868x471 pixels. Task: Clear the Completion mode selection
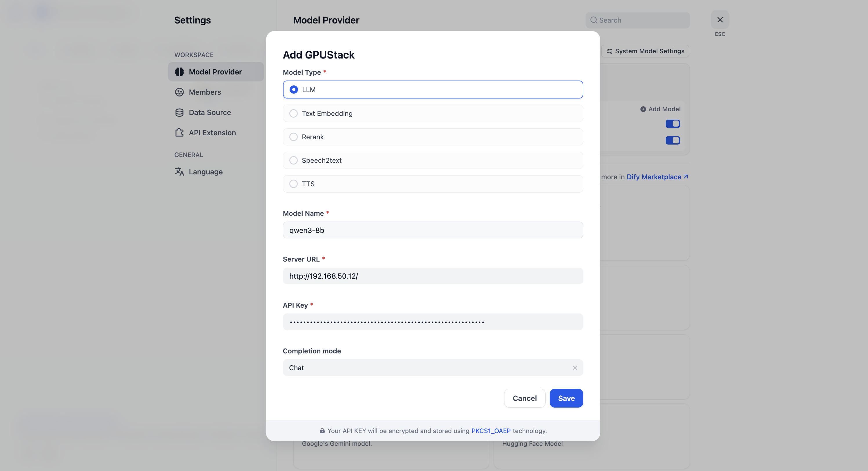pos(575,368)
